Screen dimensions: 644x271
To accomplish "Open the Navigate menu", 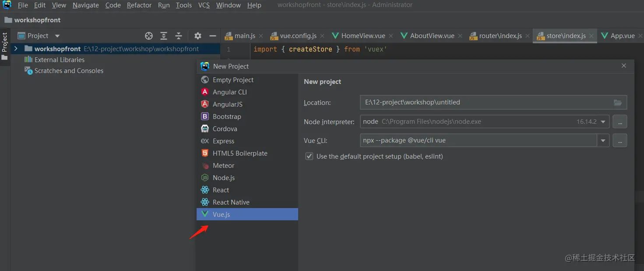I will (x=86, y=5).
